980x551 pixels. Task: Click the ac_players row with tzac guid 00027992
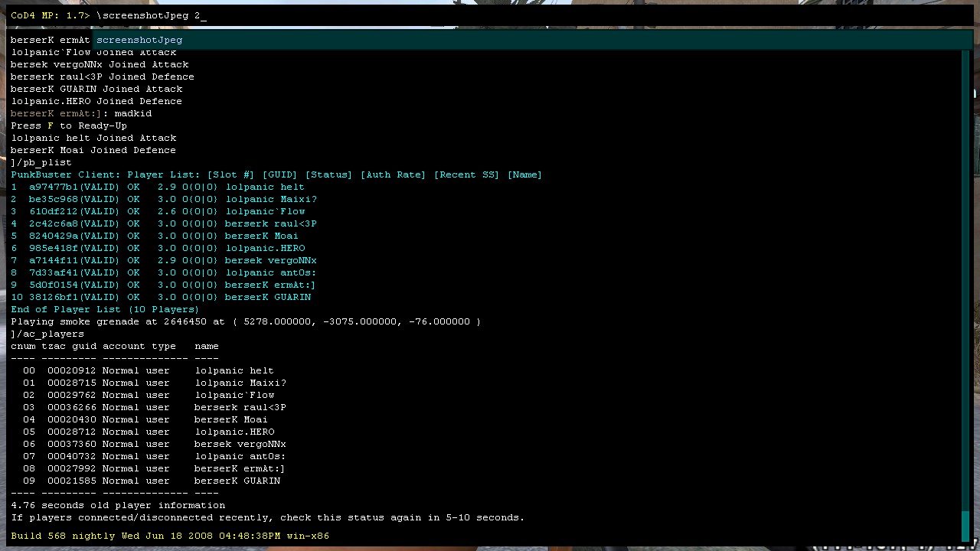click(155, 468)
